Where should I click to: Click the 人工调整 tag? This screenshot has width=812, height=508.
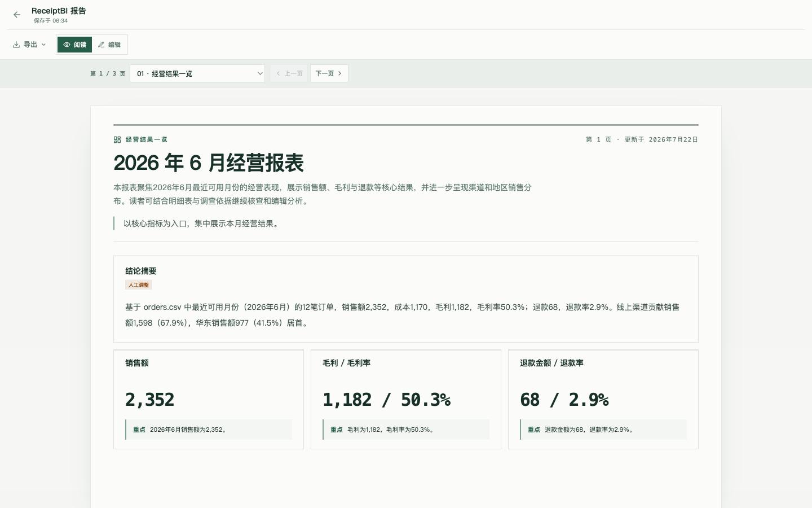coord(139,285)
